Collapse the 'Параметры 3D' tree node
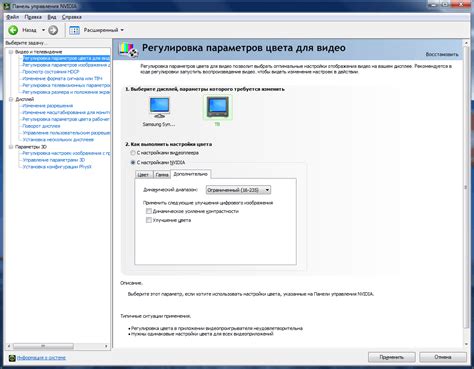474x369 pixels. click(11, 147)
